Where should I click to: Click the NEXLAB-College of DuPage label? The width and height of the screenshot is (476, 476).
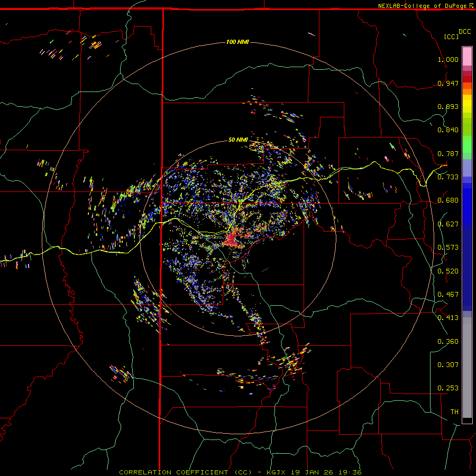[x=423, y=6]
